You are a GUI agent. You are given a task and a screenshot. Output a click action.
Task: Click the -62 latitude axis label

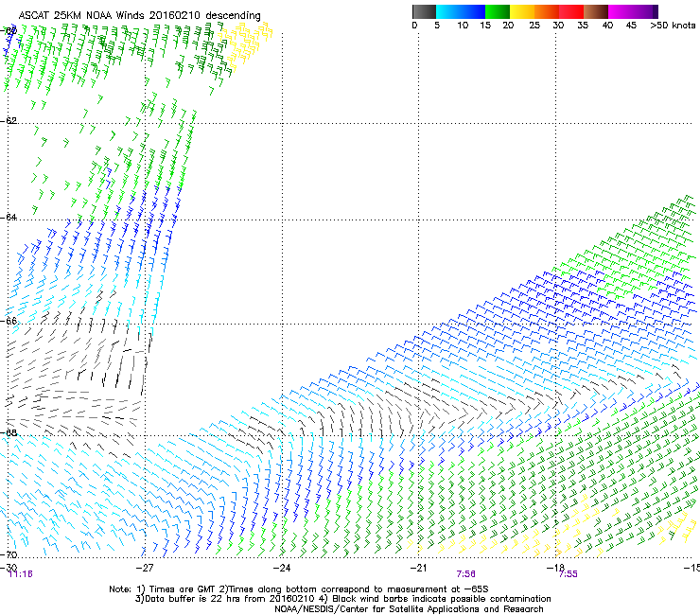(9, 120)
